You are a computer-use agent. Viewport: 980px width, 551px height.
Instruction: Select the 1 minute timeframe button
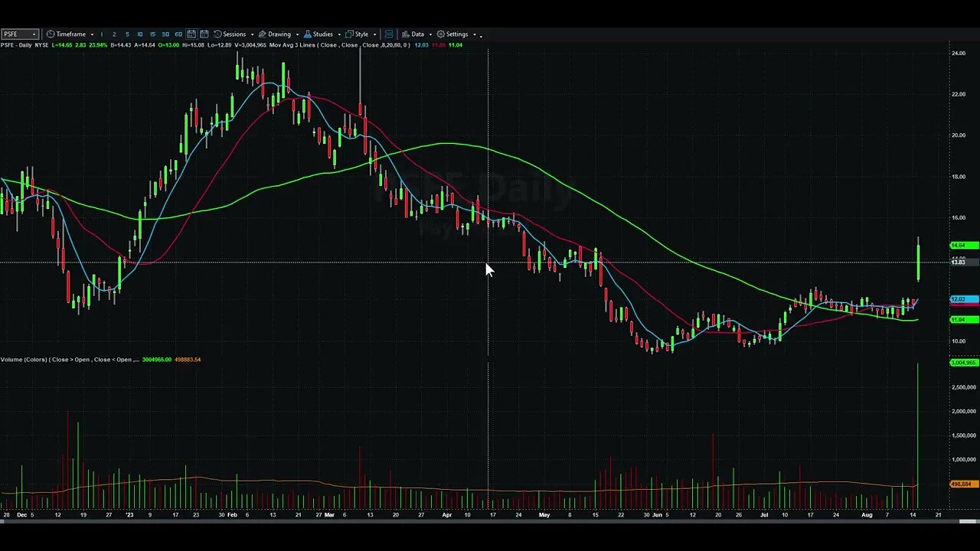[x=102, y=34]
